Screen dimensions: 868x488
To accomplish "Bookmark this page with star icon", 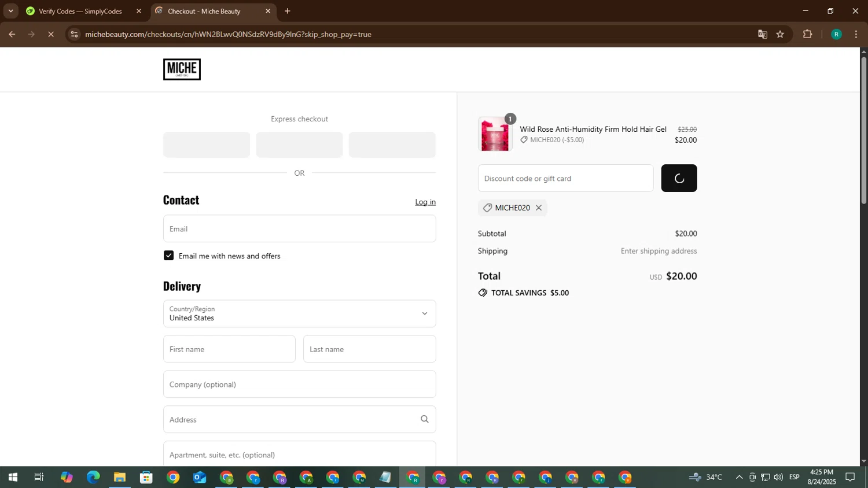I will (780, 34).
